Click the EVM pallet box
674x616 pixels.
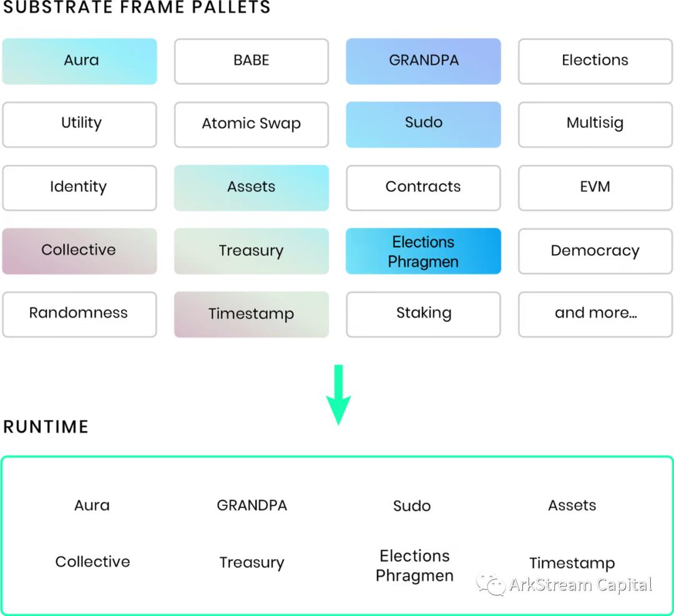click(595, 187)
